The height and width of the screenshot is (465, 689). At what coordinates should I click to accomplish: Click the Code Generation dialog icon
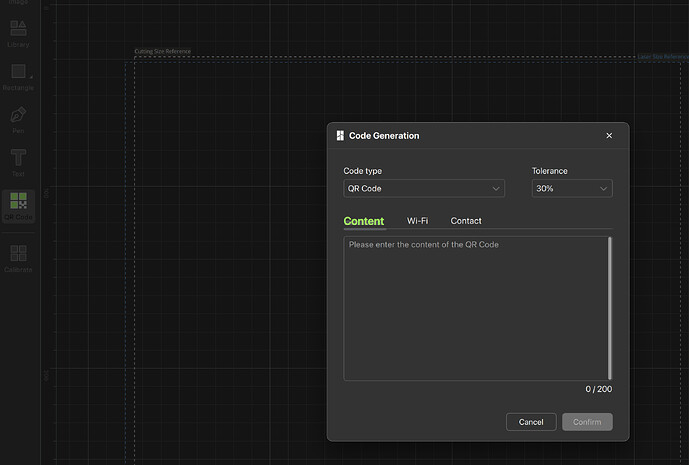(340, 135)
